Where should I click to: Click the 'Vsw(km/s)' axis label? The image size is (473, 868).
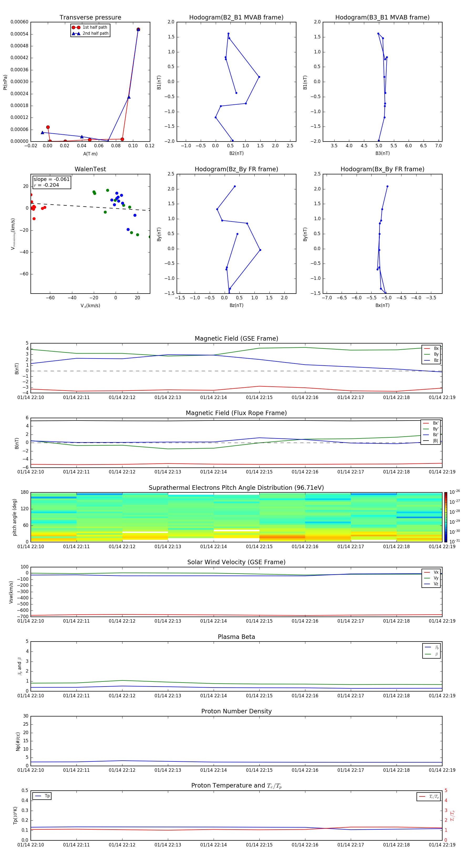click(x=11, y=592)
